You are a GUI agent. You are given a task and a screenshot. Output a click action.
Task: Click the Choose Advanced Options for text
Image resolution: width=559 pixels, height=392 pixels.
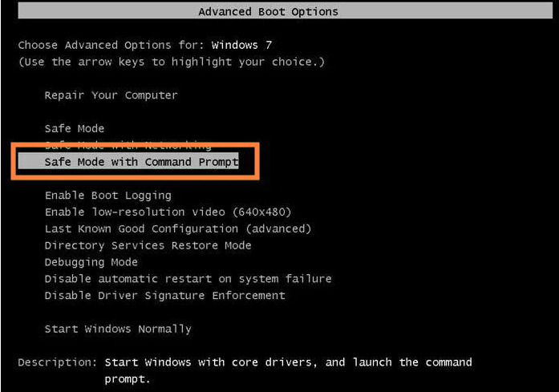(x=111, y=45)
